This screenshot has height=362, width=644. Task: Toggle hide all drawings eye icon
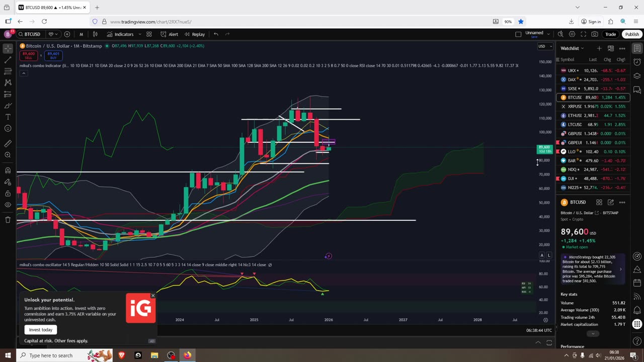pyautogui.click(x=8, y=205)
